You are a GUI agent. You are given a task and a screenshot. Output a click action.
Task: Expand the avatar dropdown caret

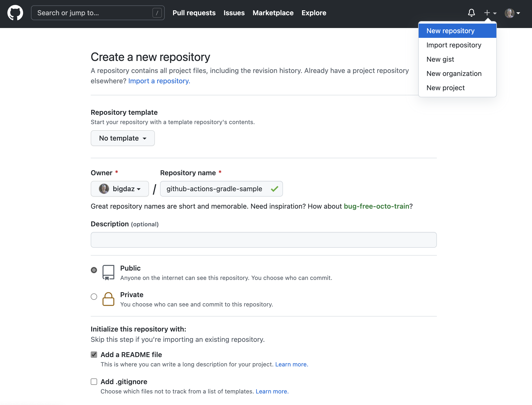[x=519, y=14]
